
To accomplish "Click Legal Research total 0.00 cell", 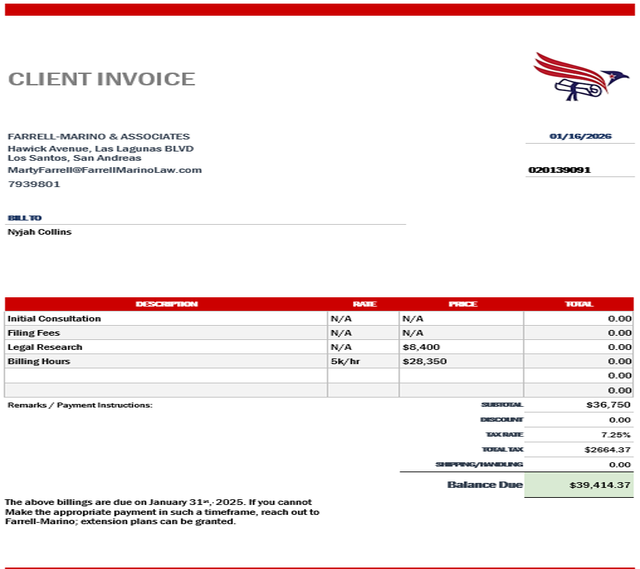I will coord(579,347).
